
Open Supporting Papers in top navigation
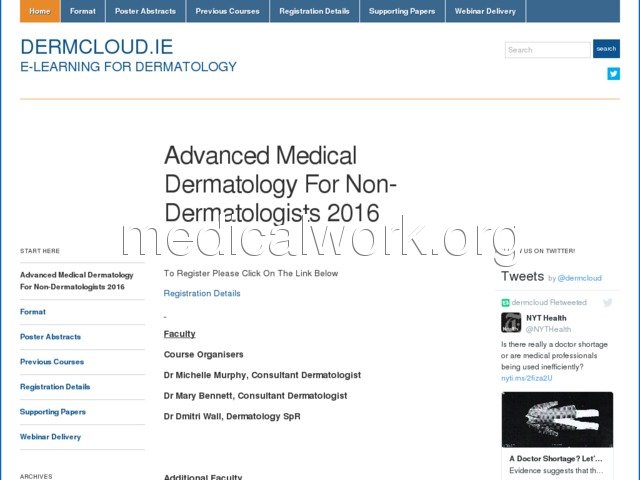(x=402, y=11)
